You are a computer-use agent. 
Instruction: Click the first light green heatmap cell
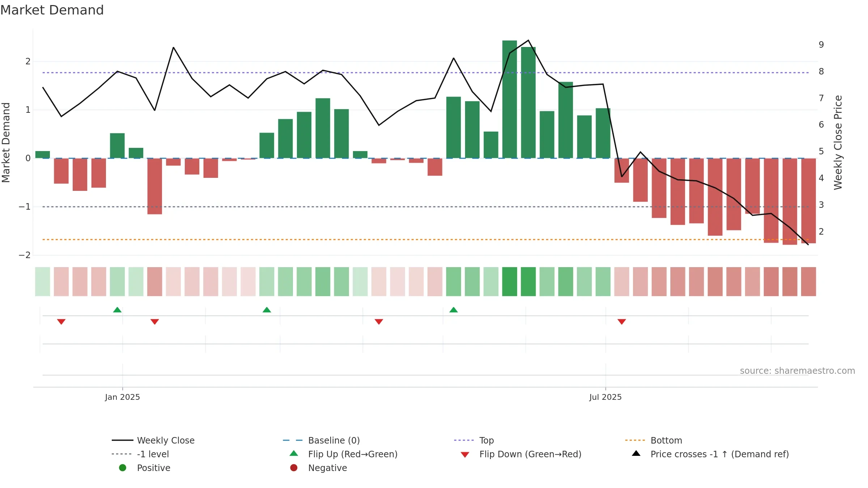click(x=43, y=282)
